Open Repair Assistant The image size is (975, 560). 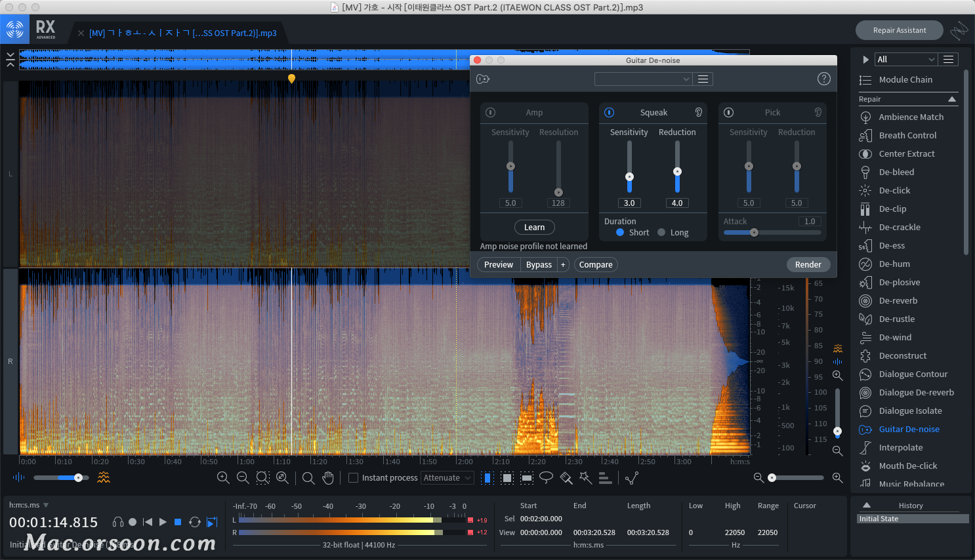pyautogui.click(x=899, y=30)
